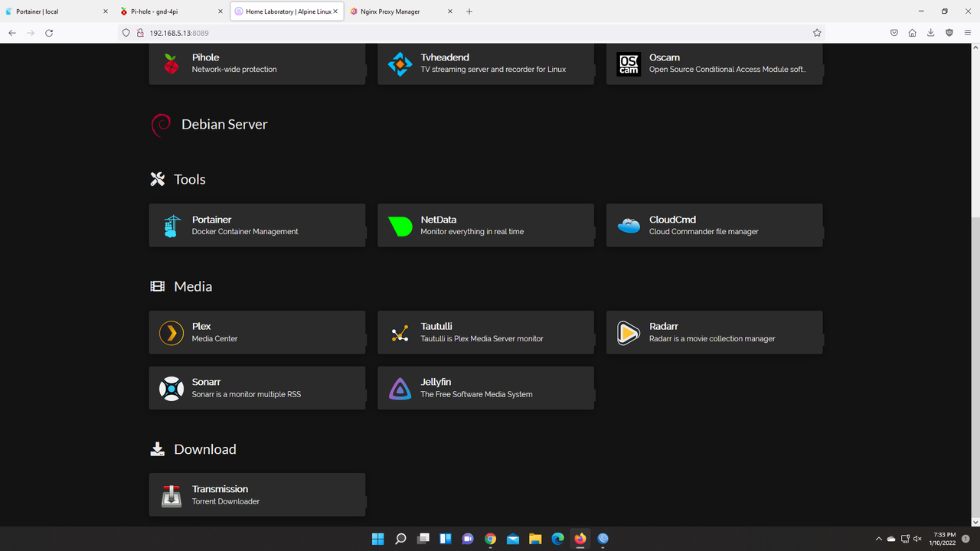Go back to the previous page
Screen dimensions: 980x551
tap(12, 33)
